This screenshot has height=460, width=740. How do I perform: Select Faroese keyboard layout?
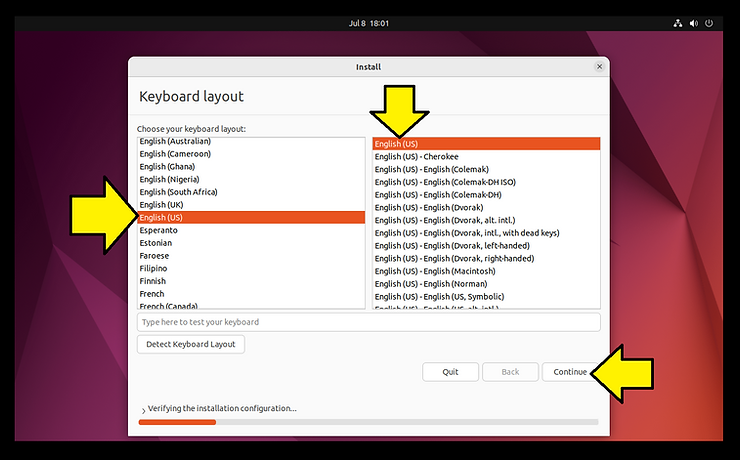point(251,256)
